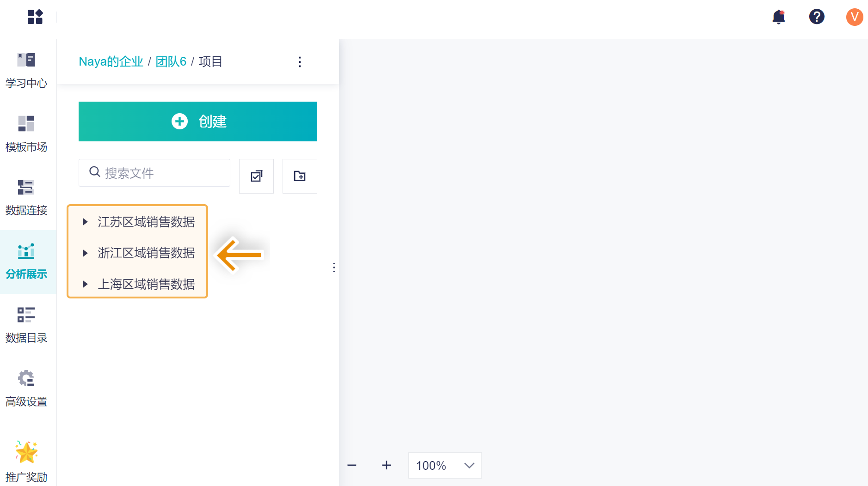Image resolution: width=868 pixels, height=486 pixels.
Task: Expand the 浙江区域销售数据 folder
Action: (x=85, y=253)
